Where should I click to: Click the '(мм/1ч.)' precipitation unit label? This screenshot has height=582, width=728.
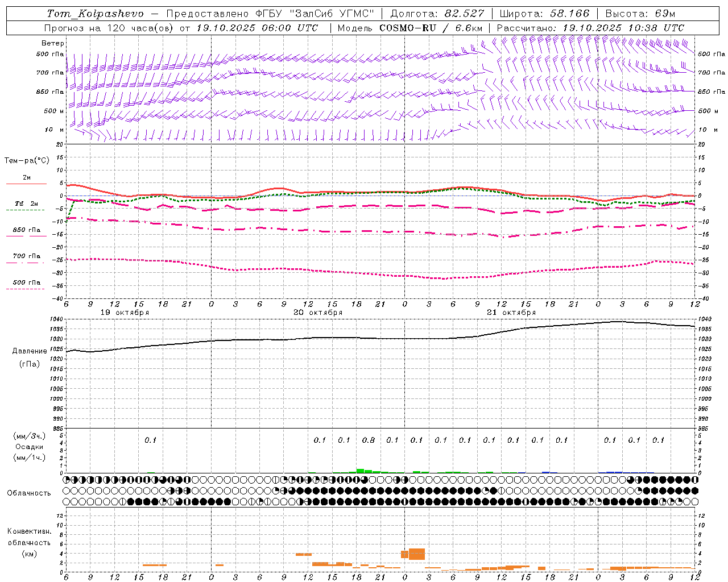(x=30, y=458)
